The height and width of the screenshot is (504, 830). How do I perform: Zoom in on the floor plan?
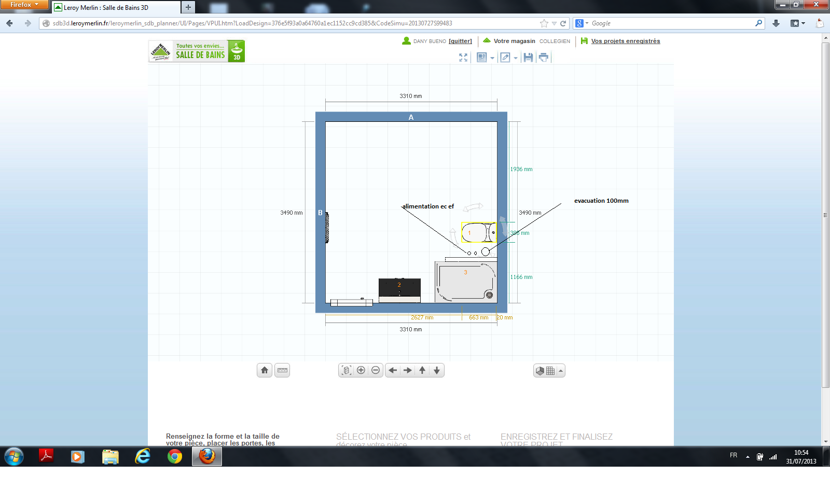click(361, 370)
